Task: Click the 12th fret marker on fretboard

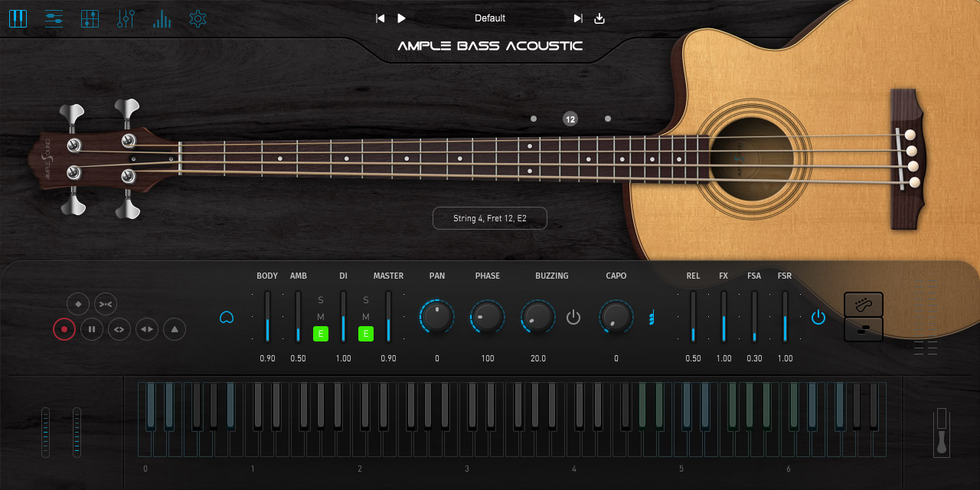Action: 570,119
